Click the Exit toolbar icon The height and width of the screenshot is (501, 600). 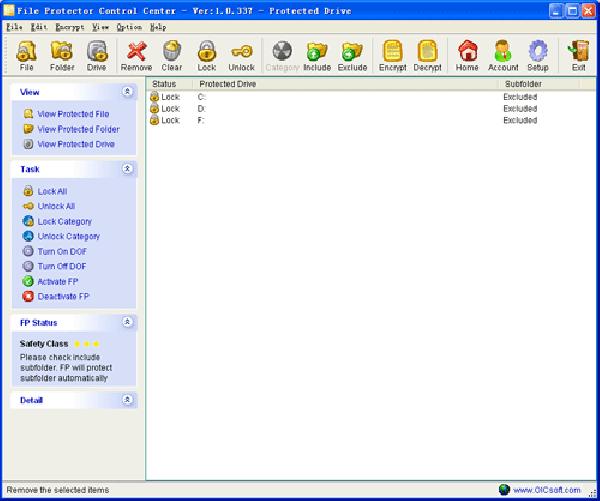click(578, 55)
